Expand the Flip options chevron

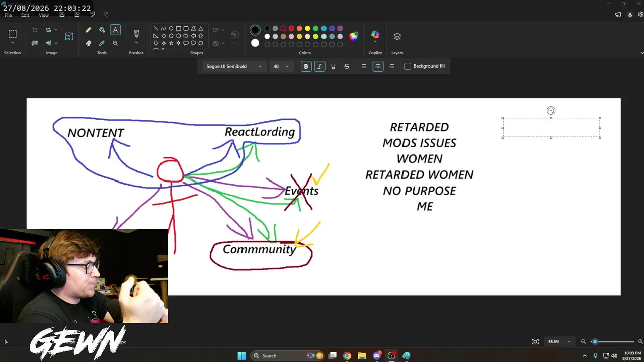click(x=56, y=43)
